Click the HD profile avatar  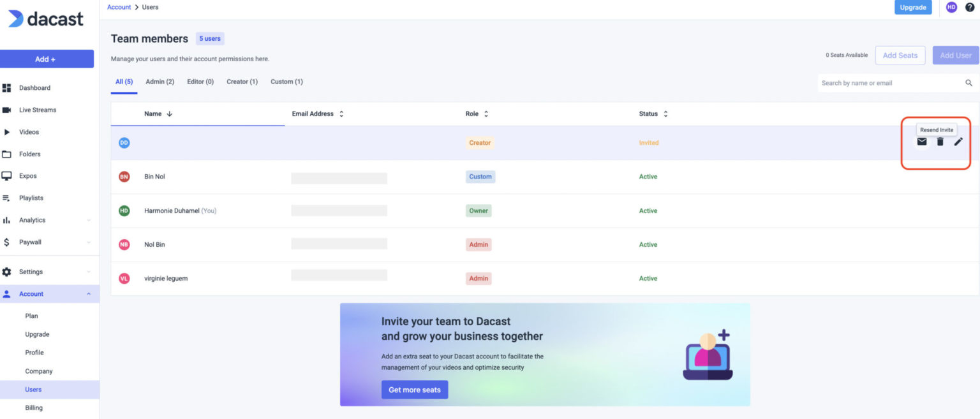click(951, 7)
